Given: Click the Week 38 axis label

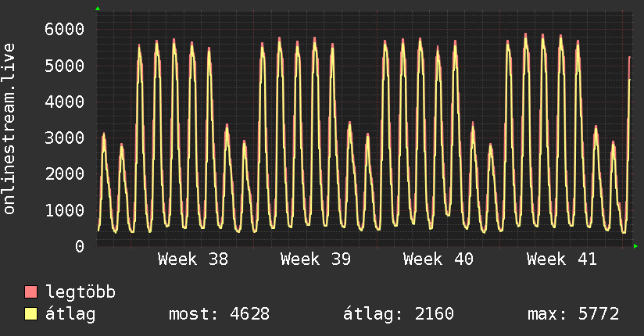Looking at the screenshot, I should 193,259.
